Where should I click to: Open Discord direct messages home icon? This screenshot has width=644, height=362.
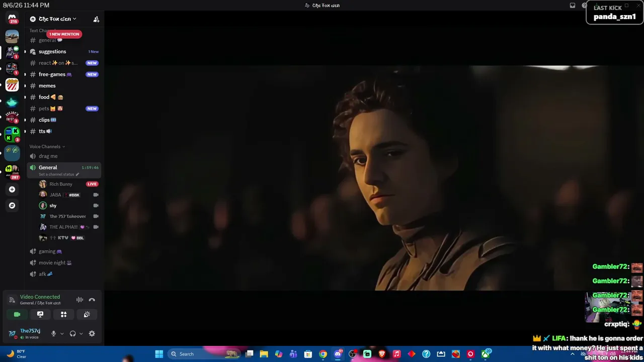tap(12, 19)
